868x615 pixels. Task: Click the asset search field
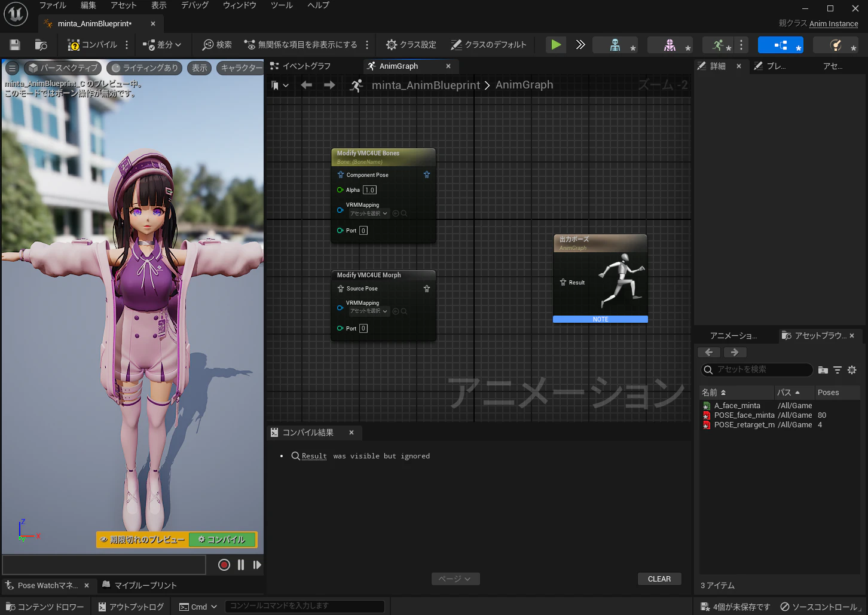757,370
